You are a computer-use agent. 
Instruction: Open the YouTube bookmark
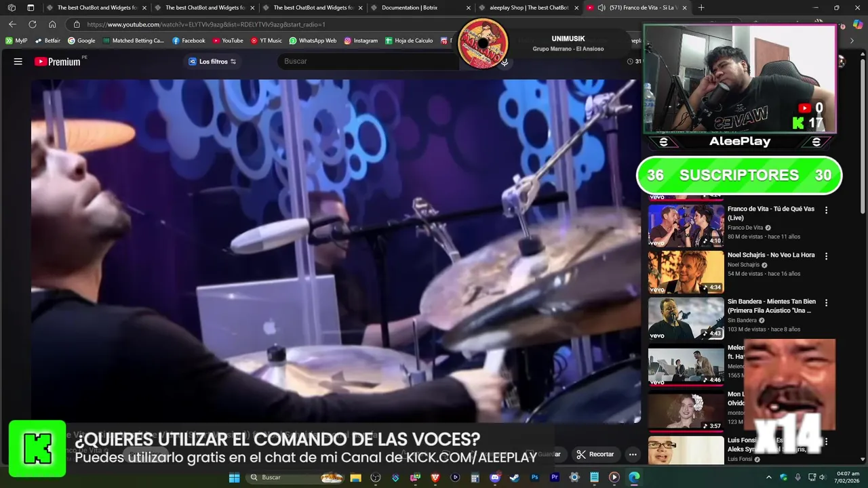pos(228,41)
